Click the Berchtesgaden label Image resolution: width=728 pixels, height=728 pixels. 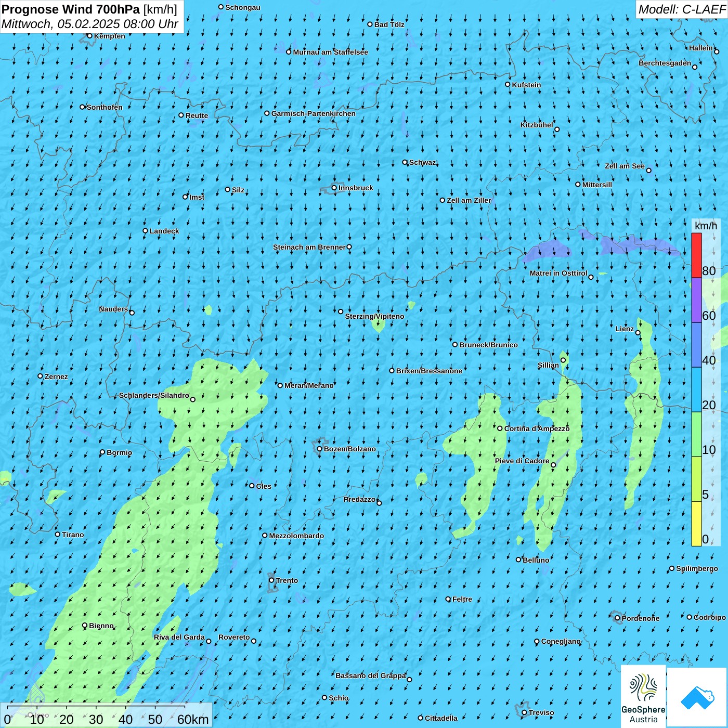[665, 63]
